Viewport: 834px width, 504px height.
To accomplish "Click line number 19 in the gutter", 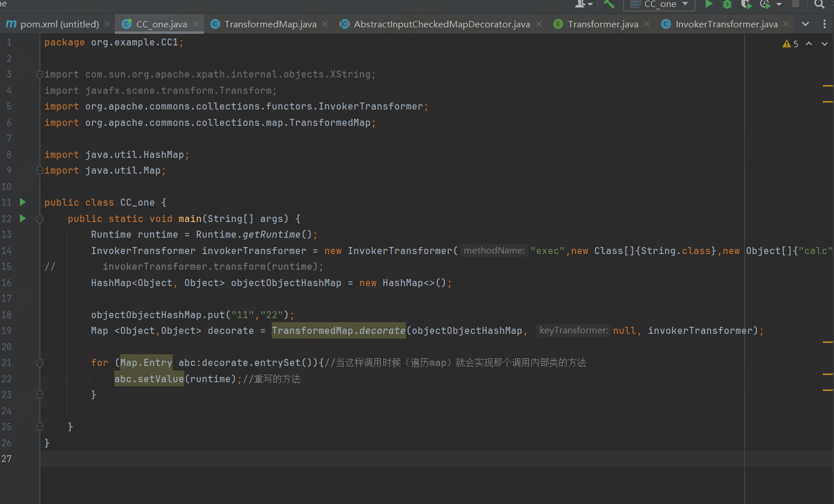I will coord(6,330).
